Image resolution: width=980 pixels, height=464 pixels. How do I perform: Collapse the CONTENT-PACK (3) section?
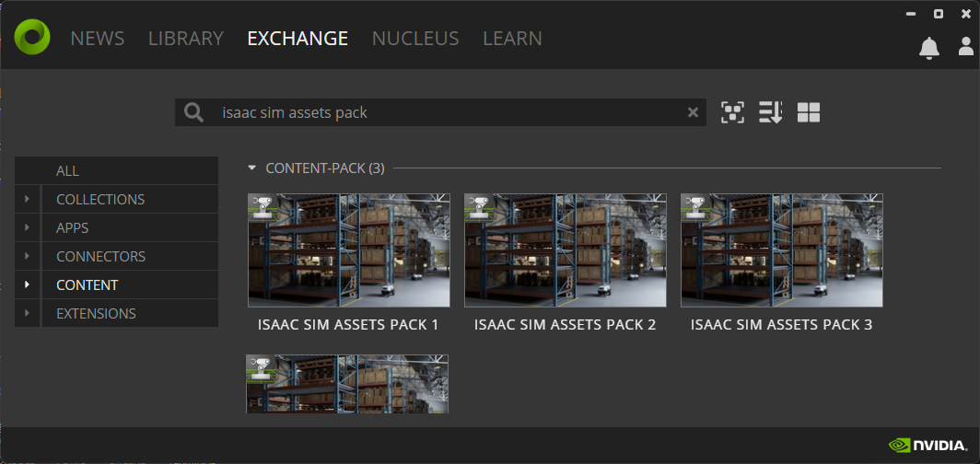click(x=251, y=168)
